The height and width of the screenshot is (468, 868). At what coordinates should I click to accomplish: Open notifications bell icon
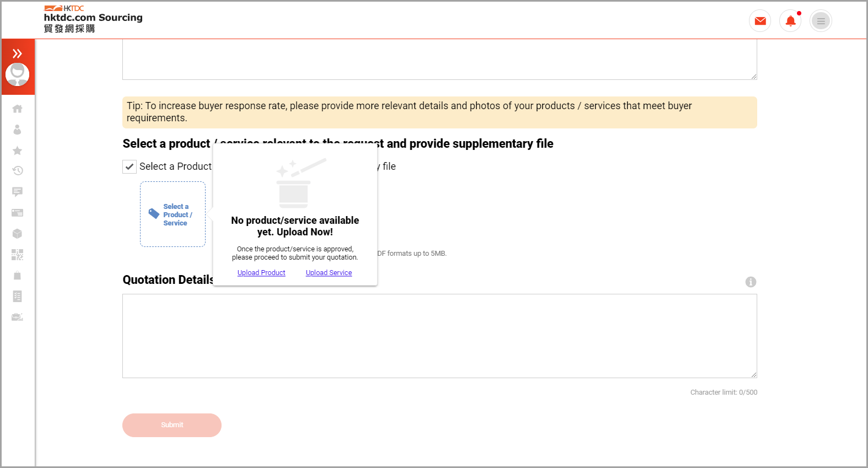coord(790,21)
